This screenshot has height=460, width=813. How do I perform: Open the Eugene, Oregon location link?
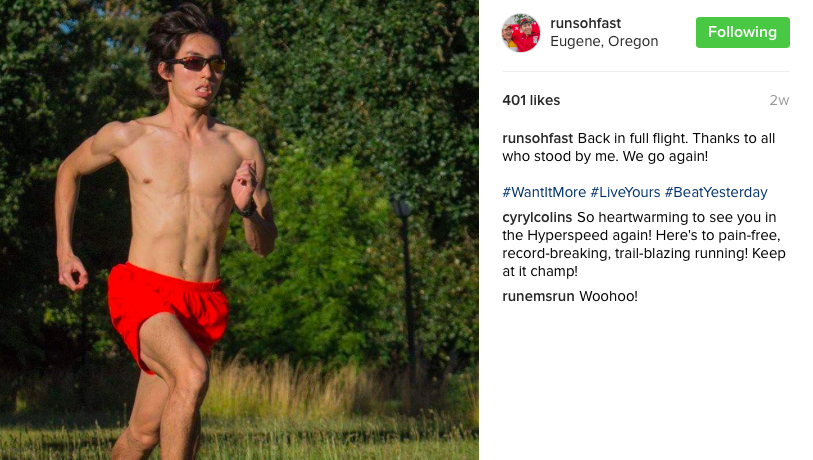604,41
